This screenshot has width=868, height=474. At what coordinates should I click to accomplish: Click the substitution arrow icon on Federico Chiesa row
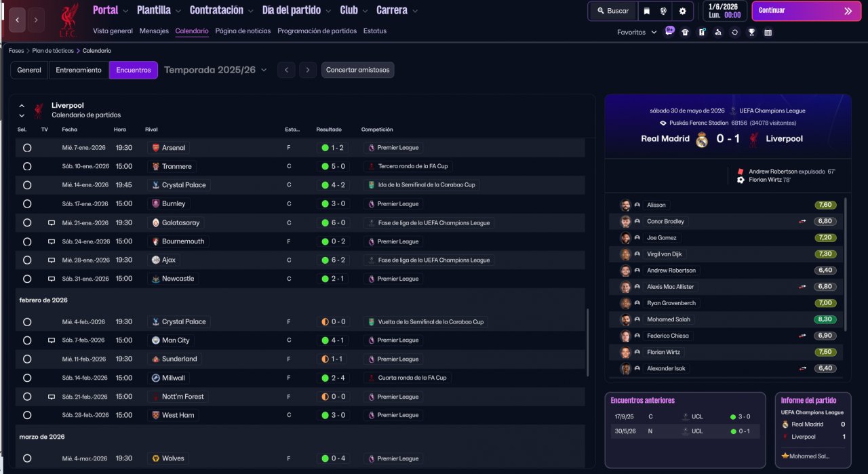tap(802, 336)
